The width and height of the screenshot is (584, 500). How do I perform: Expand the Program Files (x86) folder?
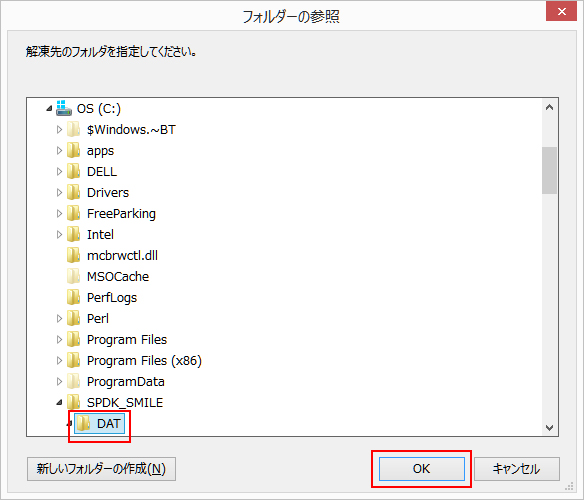point(59,361)
